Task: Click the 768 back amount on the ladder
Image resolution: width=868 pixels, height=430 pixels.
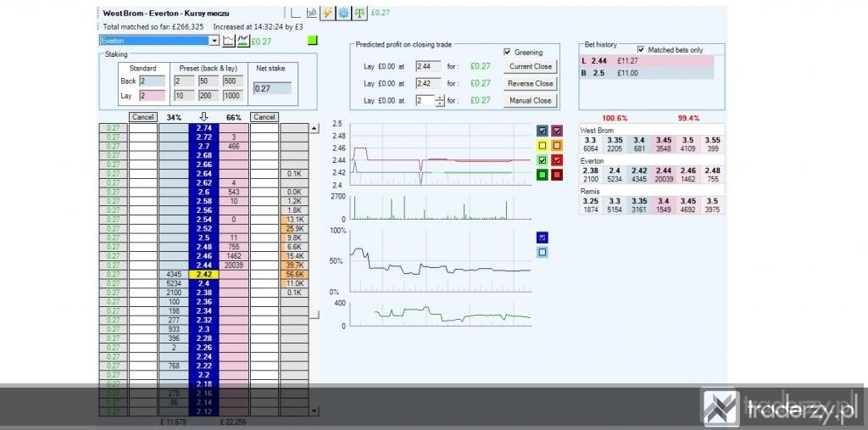Action: coord(174,366)
